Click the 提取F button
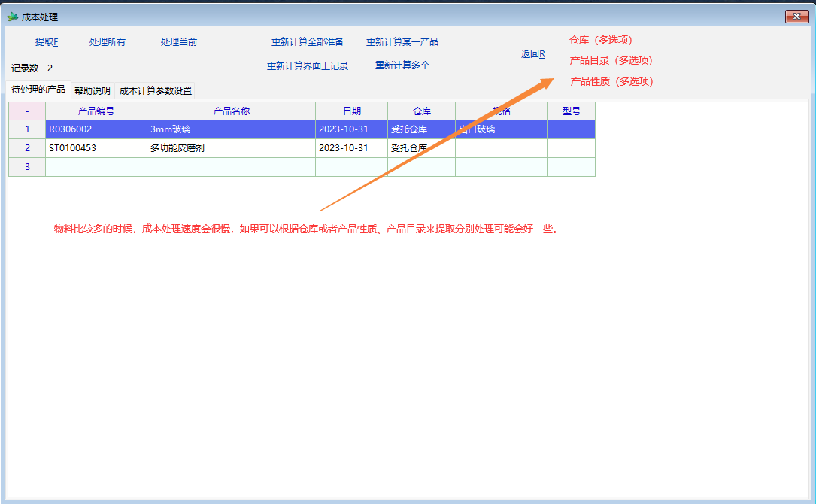The width and height of the screenshot is (816, 504). click(x=47, y=42)
